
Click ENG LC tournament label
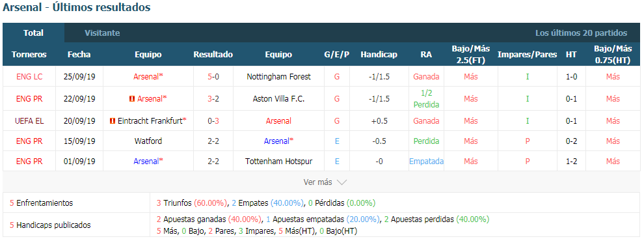pyautogui.click(x=29, y=76)
